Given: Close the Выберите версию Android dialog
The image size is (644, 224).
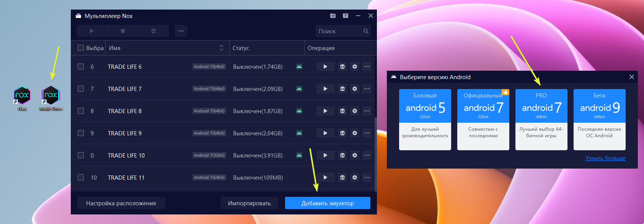Looking at the screenshot, I should (632, 77).
